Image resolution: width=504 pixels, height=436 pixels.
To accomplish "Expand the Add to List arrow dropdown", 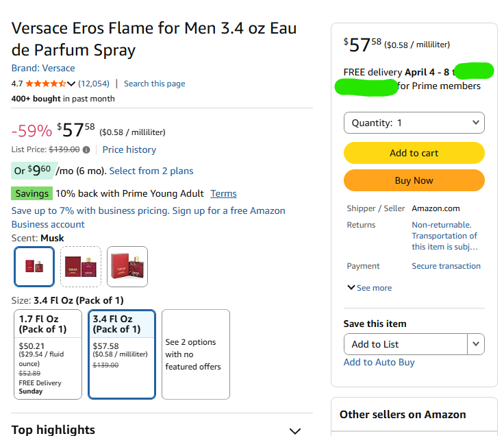I will click(x=476, y=344).
